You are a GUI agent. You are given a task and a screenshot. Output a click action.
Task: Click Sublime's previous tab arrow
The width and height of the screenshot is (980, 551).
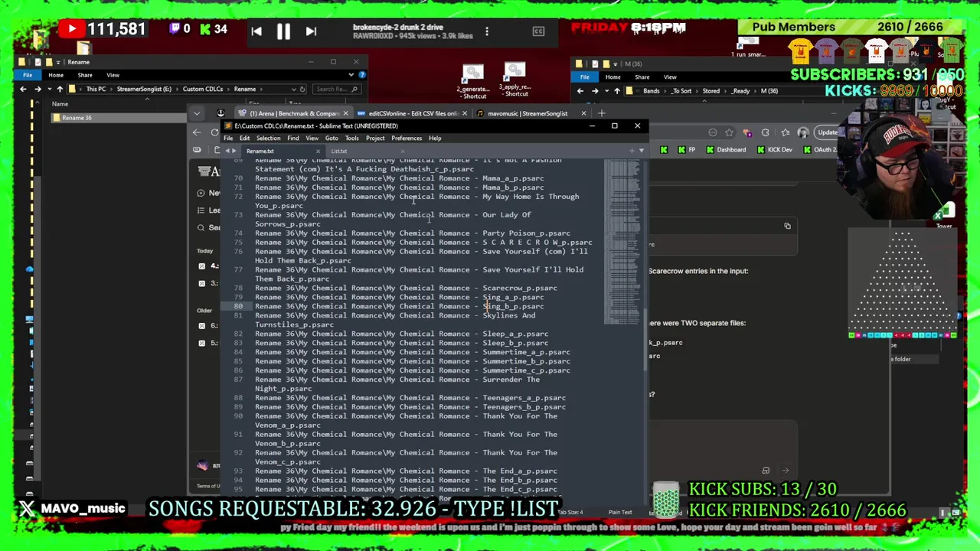[227, 151]
